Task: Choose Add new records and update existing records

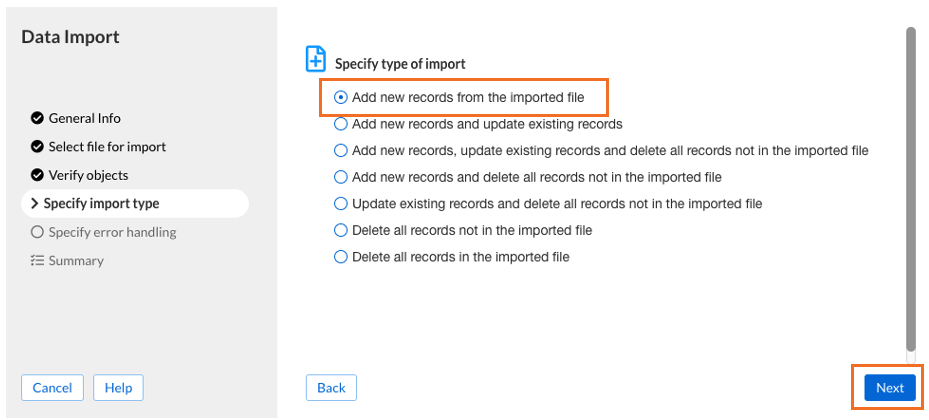Action: tap(341, 124)
